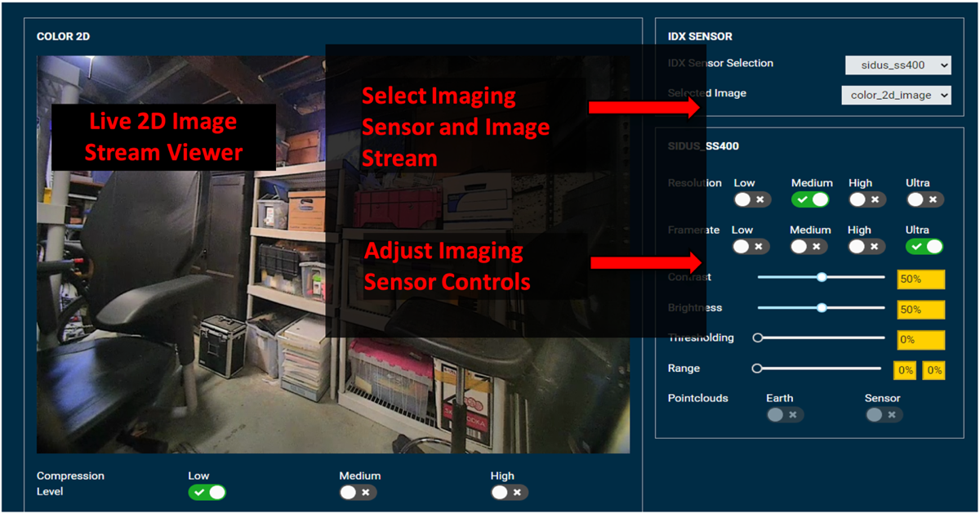Open the Selected Image dropdown
This screenshot has height=514, width=980.
point(896,95)
